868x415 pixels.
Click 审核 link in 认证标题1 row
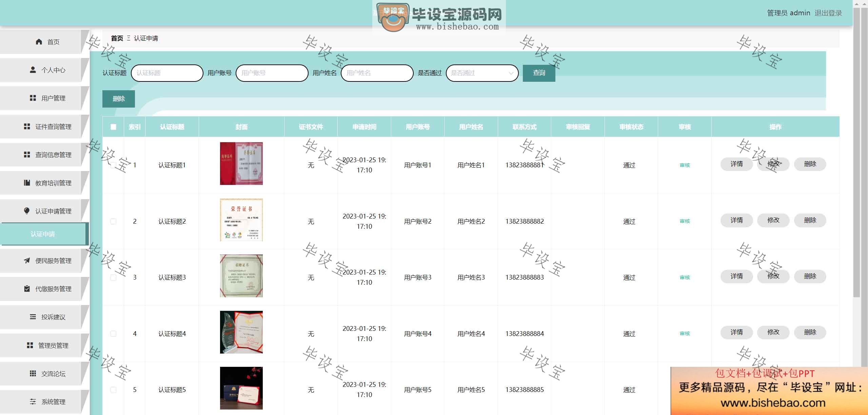(685, 165)
